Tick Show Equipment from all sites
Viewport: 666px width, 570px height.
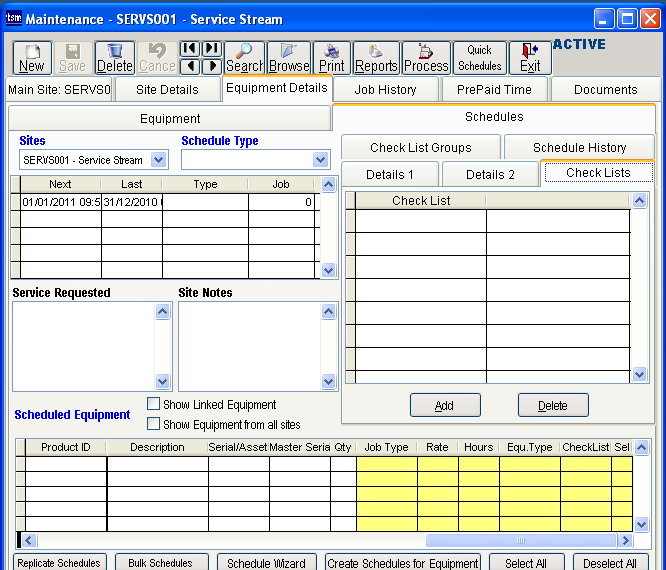(x=154, y=424)
